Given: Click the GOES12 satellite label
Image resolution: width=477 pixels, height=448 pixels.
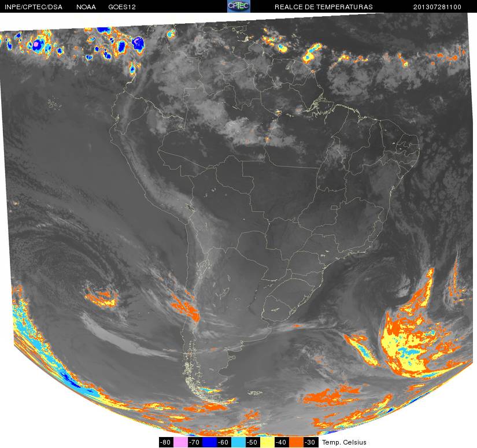Looking at the screenshot, I should (122, 7).
